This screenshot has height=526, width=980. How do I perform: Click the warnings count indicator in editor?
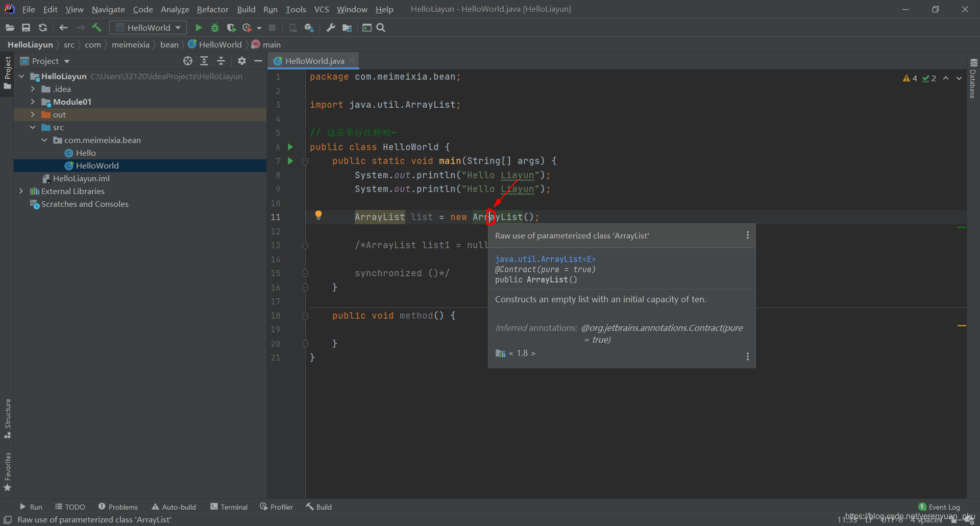910,78
